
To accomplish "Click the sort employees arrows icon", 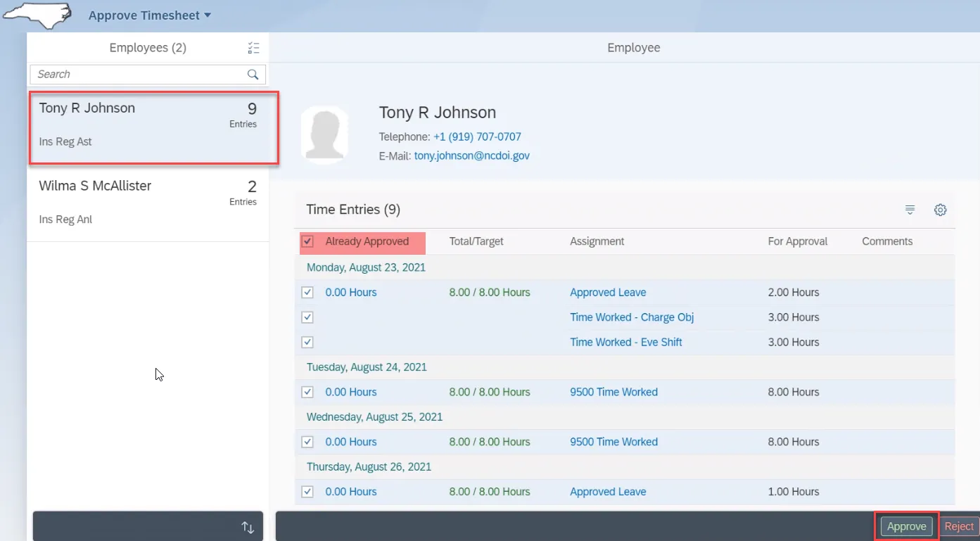I will [248, 527].
